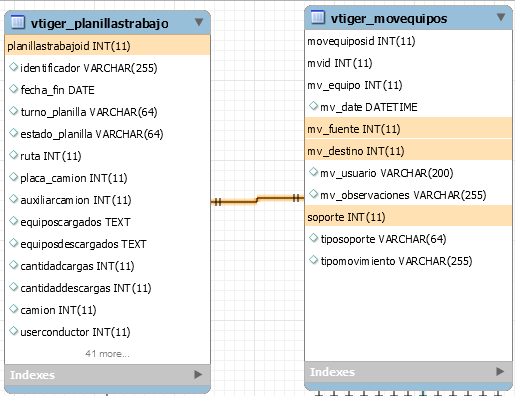The width and height of the screenshot is (515, 396).
Task: Select the highlighted soporte INT(11) column
Action: [408, 216]
